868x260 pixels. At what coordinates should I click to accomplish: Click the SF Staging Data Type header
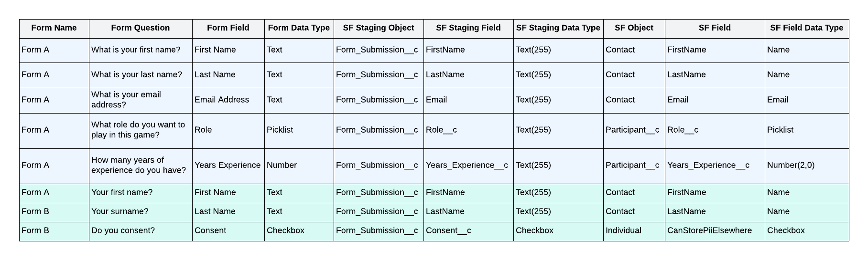558,28
